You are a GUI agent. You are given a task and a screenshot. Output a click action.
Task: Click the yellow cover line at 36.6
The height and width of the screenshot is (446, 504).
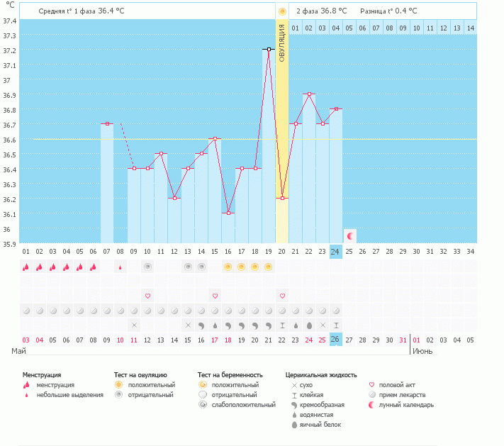point(71,139)
